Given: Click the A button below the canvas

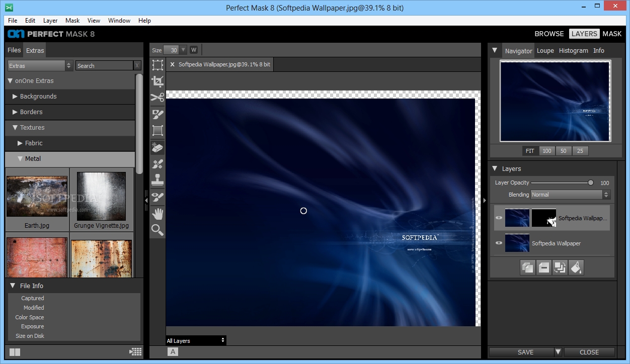Looking at the screenshot, I should (x=173, y=352).
